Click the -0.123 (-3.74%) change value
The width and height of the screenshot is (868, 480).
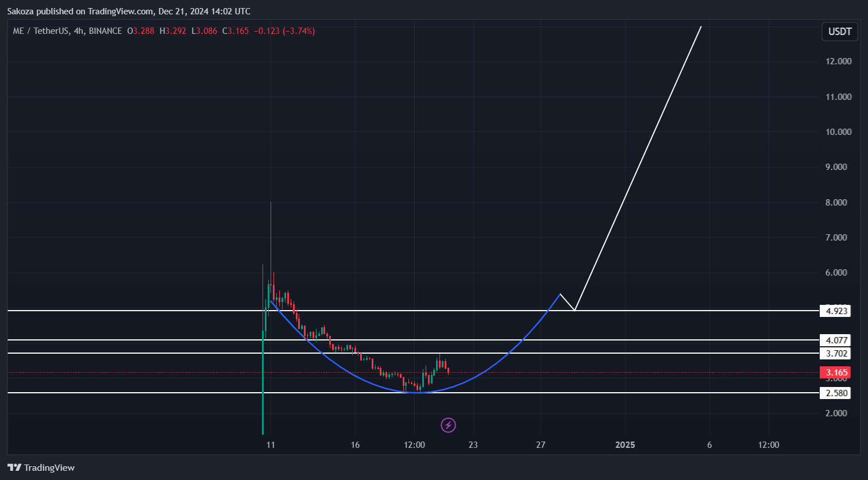[x=284, y=31]
